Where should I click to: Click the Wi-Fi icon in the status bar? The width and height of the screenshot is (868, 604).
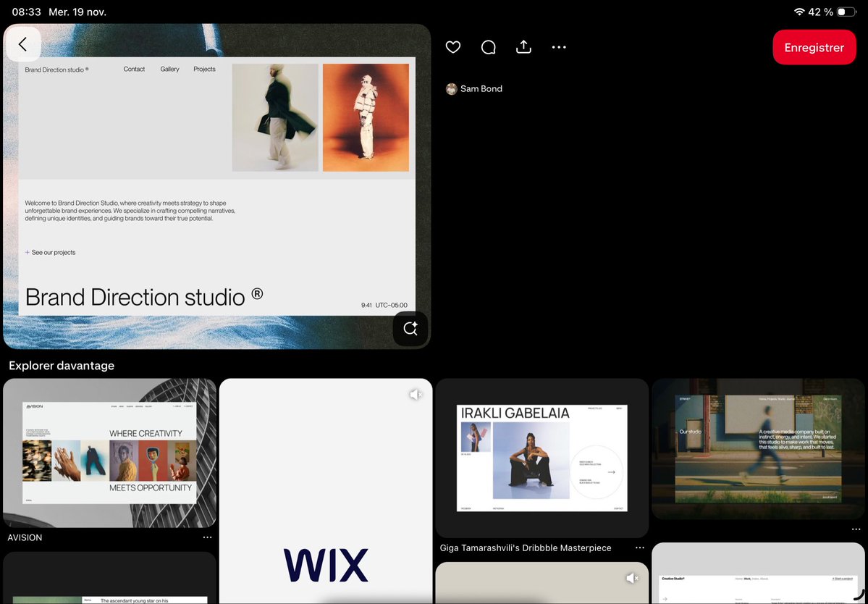pyautogui.click(x=798, y=12)
